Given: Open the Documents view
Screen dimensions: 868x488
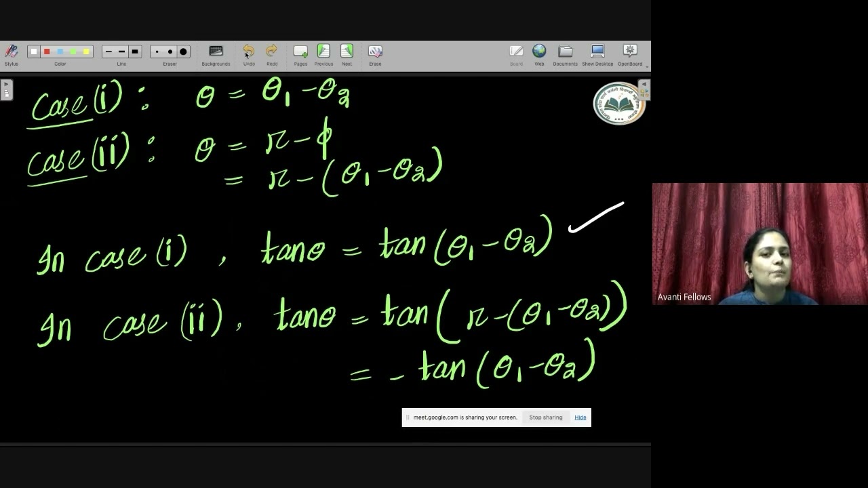Looking at the screenshot, I should pos(565,54).
